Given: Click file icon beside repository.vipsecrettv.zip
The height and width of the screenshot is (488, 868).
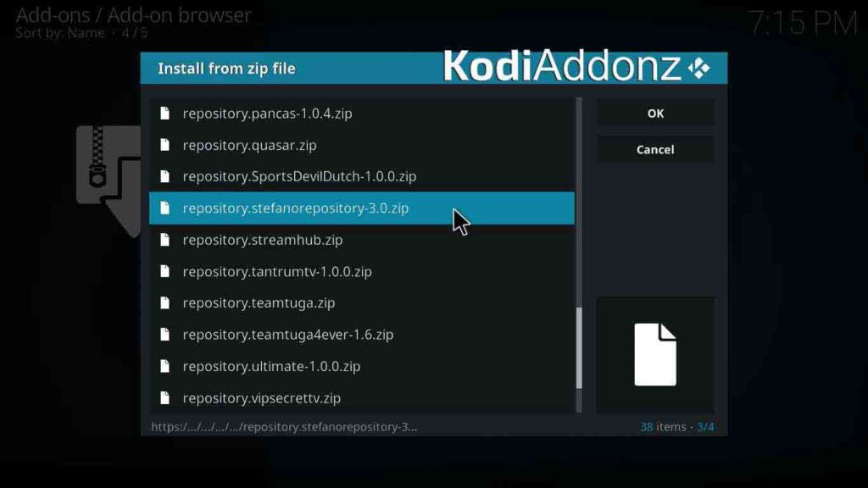Looking at the screenshot, I should pyautogui.click(x=164, y=397).
